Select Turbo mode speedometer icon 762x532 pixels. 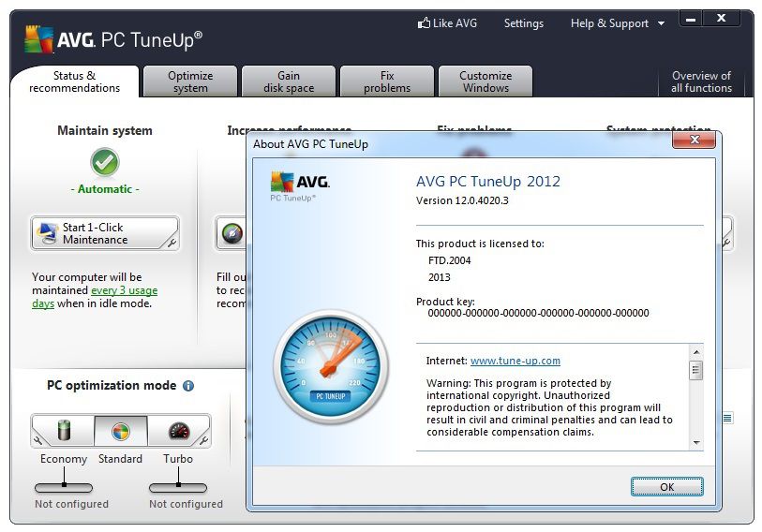178,431
